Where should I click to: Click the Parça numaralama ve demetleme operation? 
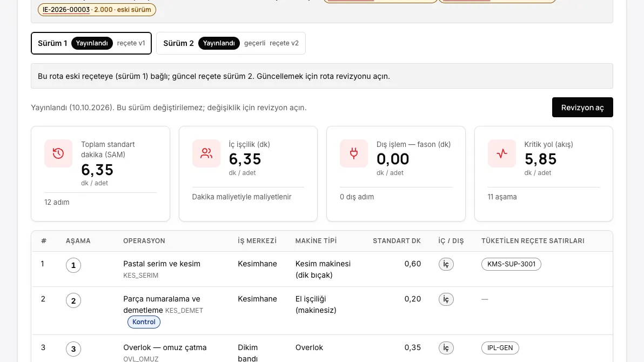162,305
